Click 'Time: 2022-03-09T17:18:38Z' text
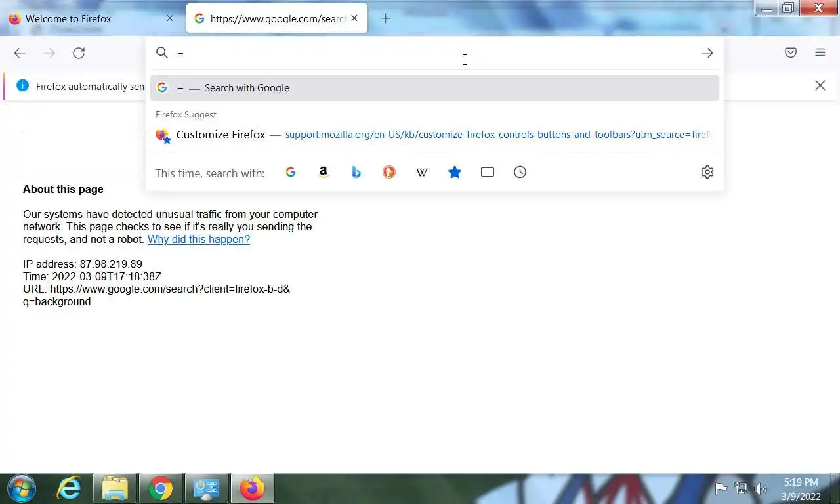 click(92, 276)
